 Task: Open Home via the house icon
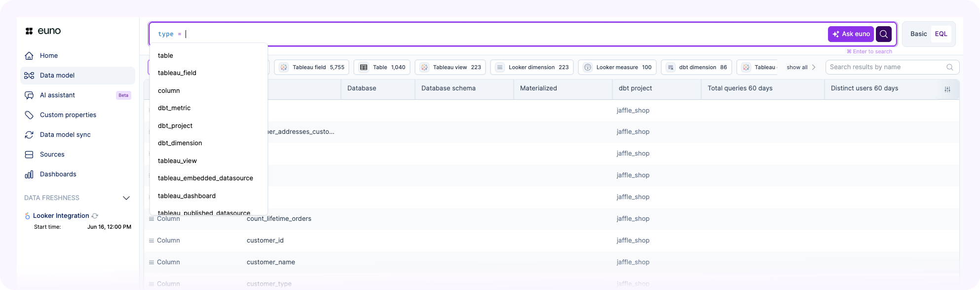coord(29,56)
